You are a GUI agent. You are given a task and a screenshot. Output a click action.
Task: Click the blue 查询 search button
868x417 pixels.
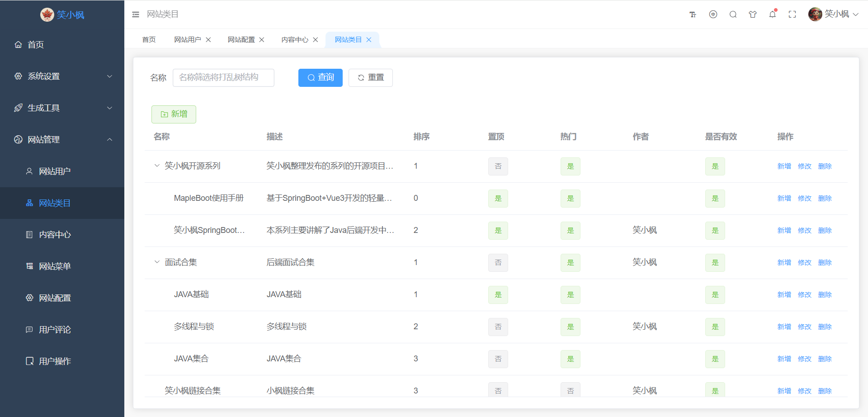click(x=321, y=77)
